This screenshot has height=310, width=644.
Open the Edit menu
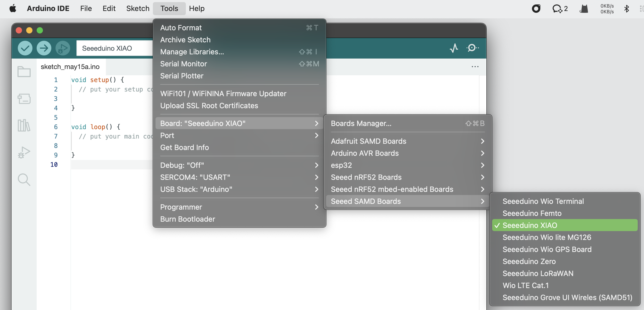109,8
